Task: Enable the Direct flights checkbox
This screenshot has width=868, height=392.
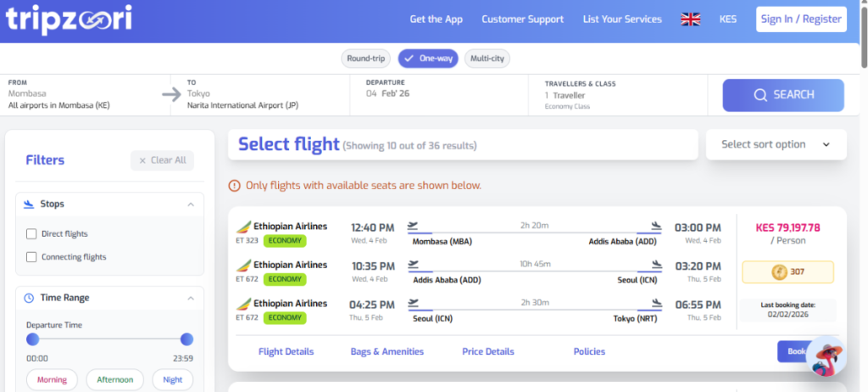Action: pos(31,233)
